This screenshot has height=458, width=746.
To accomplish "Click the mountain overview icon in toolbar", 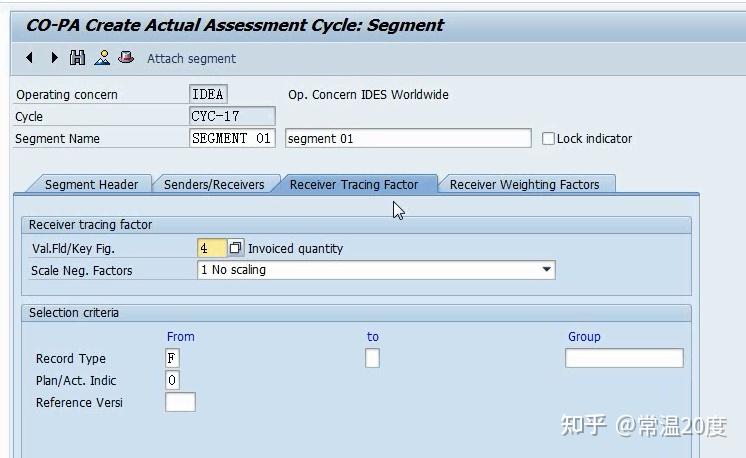I will 102,58.
